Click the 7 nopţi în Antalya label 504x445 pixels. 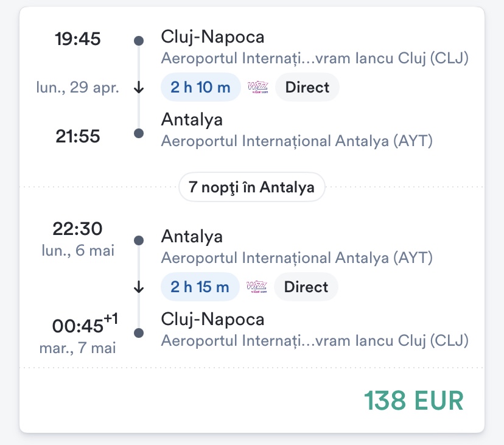click(251, 187)
